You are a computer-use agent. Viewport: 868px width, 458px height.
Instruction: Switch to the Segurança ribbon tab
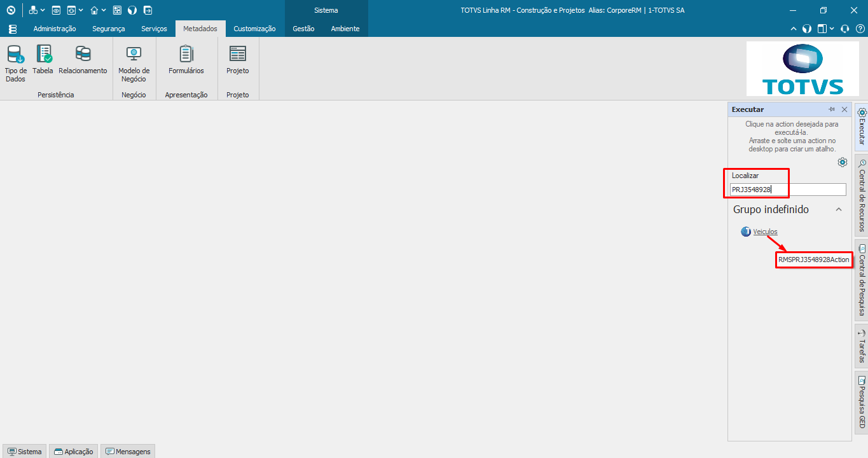(109, 29)
